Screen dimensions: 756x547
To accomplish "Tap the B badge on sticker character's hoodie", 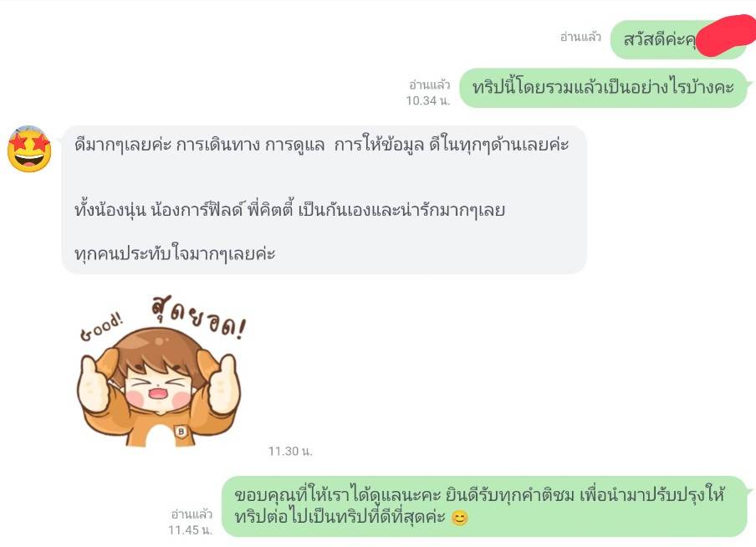I will click(181, 432).
